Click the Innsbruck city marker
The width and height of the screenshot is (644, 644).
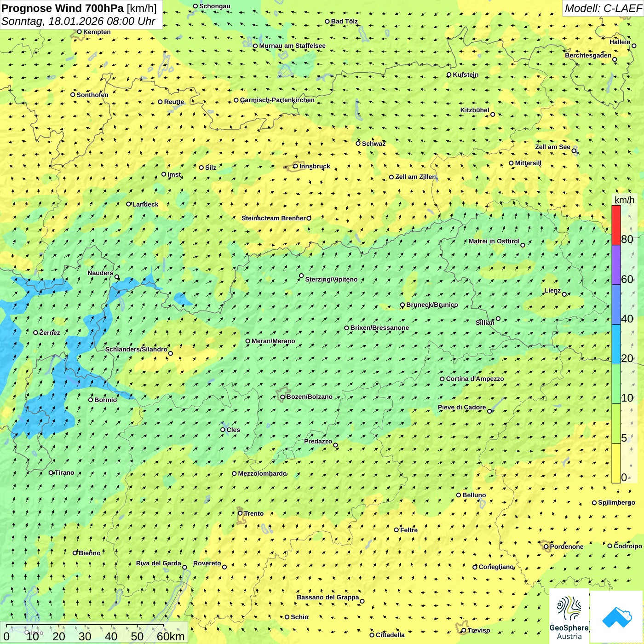click(296, 166)
